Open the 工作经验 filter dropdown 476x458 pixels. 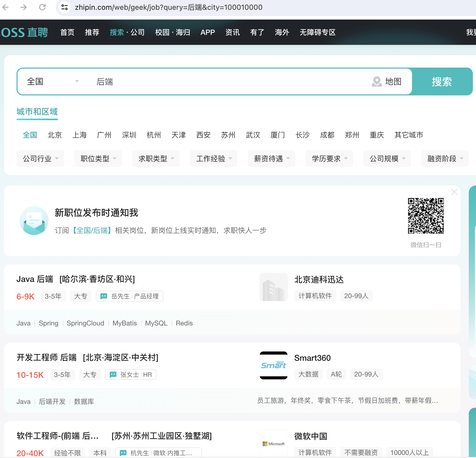pyautogui.click(x=214, y=159)
